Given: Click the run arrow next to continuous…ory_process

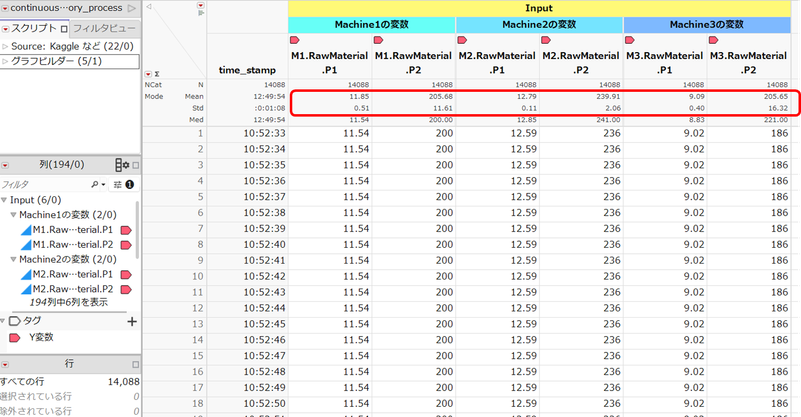Looking at the screenshot, I should [x=132, y=8].
